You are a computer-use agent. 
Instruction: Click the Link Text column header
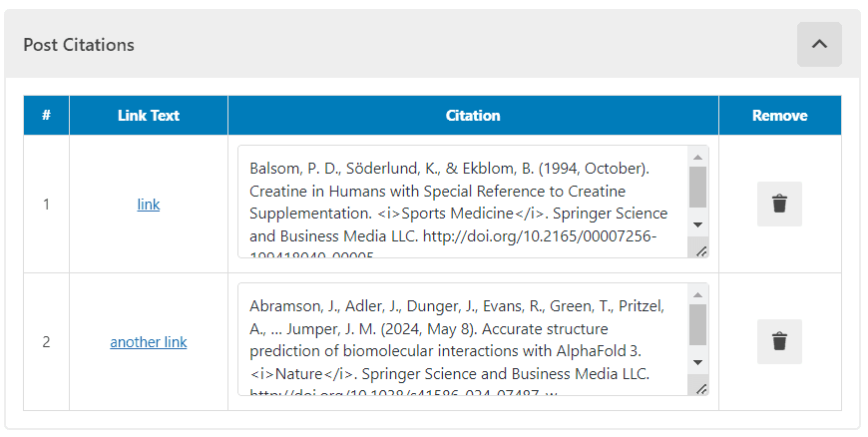[149, 116]
